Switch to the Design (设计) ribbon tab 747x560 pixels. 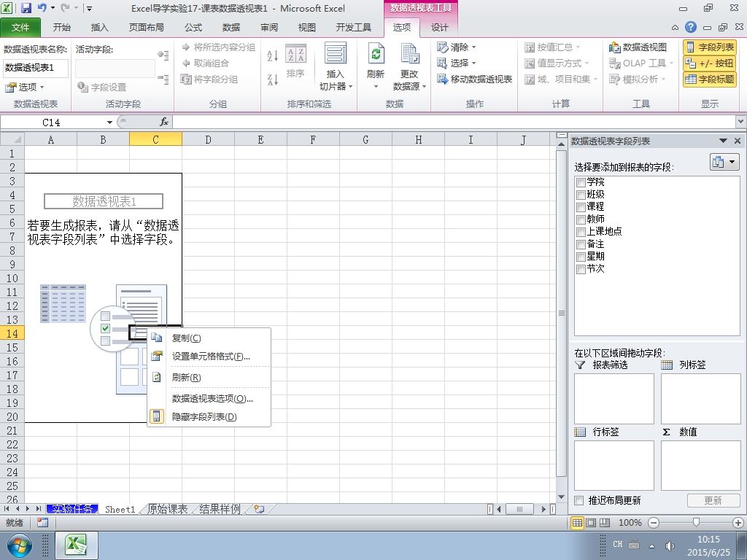click(x=439, y=27)
